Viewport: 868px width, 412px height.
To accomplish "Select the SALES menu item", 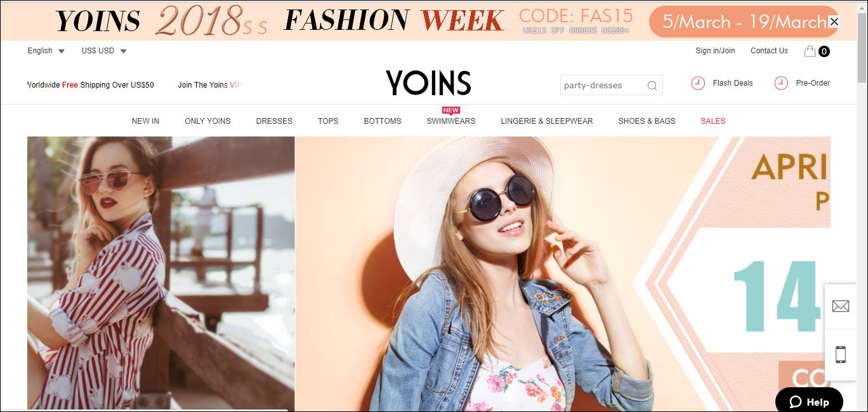I will click(x=713, y=121).
